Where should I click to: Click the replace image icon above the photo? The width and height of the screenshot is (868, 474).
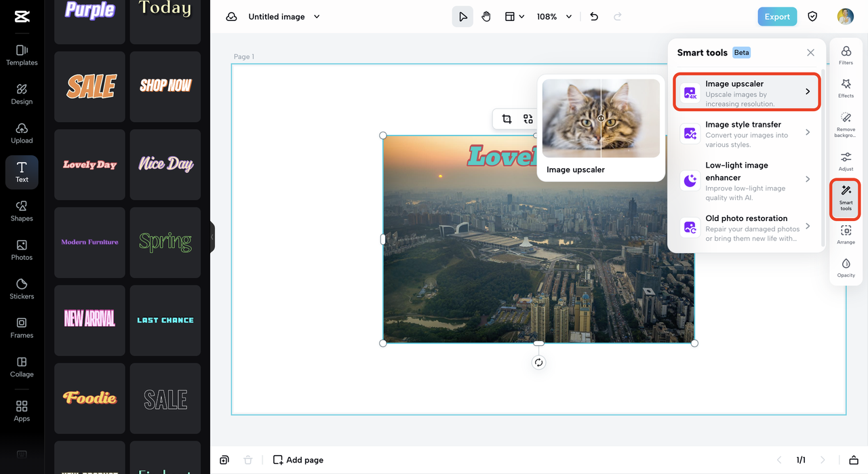coord(528,119)
